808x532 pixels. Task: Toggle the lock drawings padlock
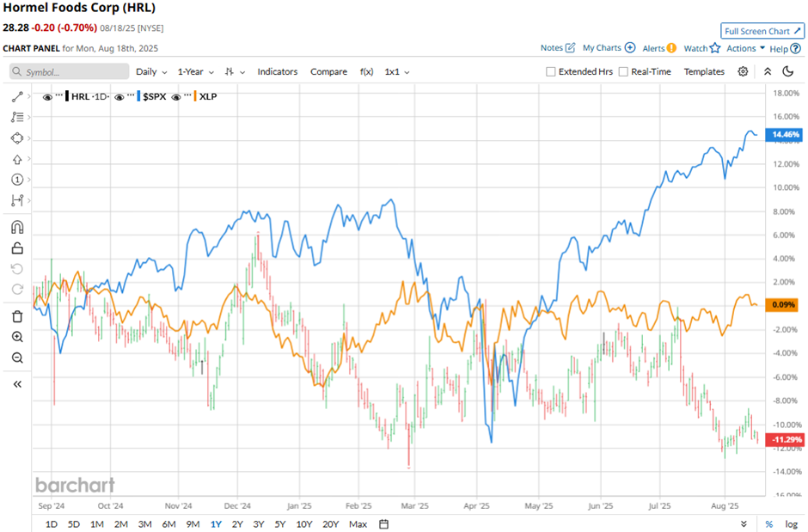coord(17,248)
